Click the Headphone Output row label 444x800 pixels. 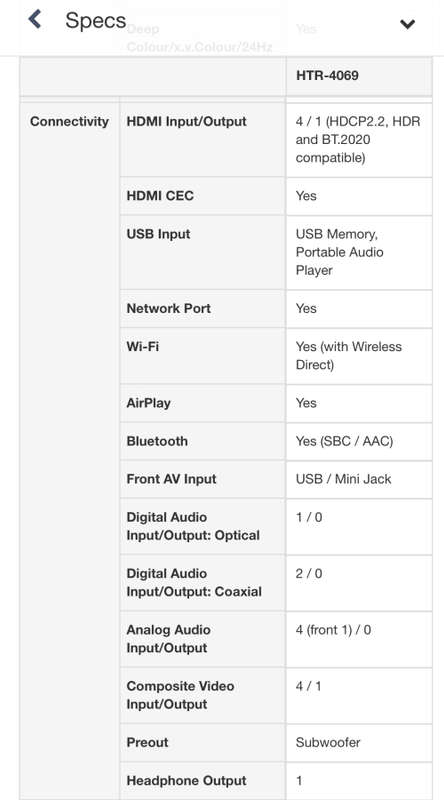[186, 781]
